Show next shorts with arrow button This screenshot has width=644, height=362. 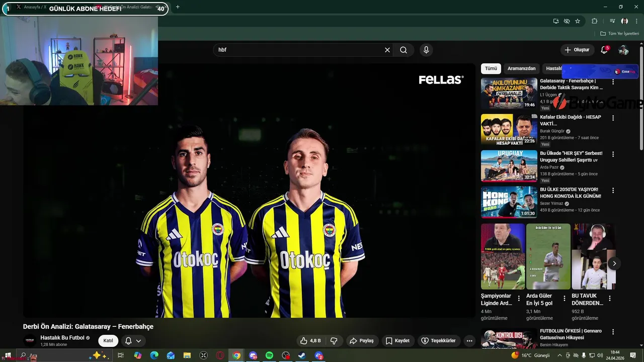click(x=614, y=263)
